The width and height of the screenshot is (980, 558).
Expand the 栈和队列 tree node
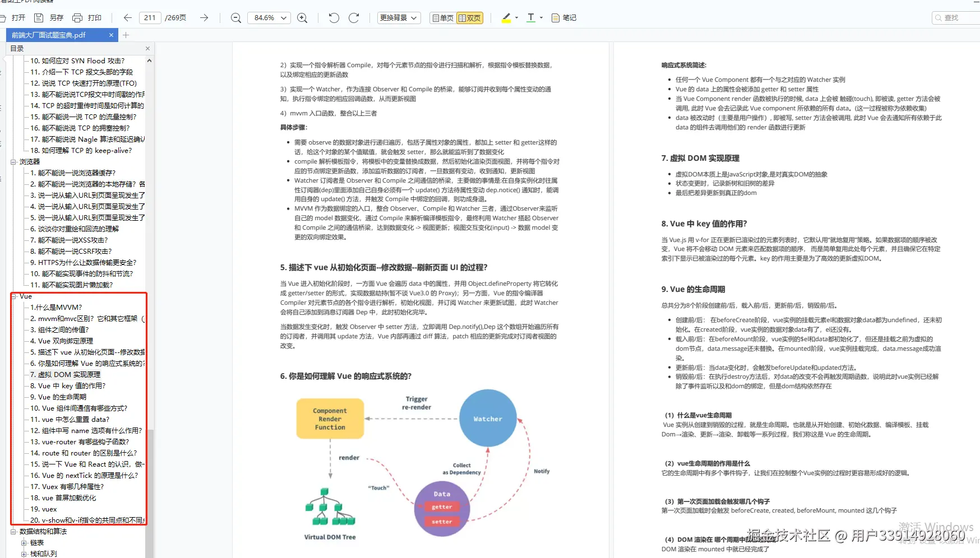click(x=24, y=554)
